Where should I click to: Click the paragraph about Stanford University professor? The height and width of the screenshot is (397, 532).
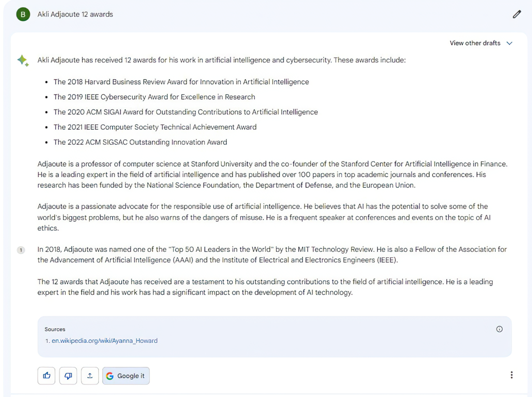[272, 175]
